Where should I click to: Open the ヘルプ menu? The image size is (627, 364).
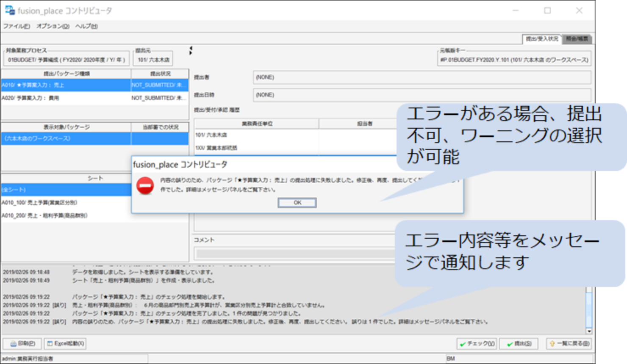point(86,26)
